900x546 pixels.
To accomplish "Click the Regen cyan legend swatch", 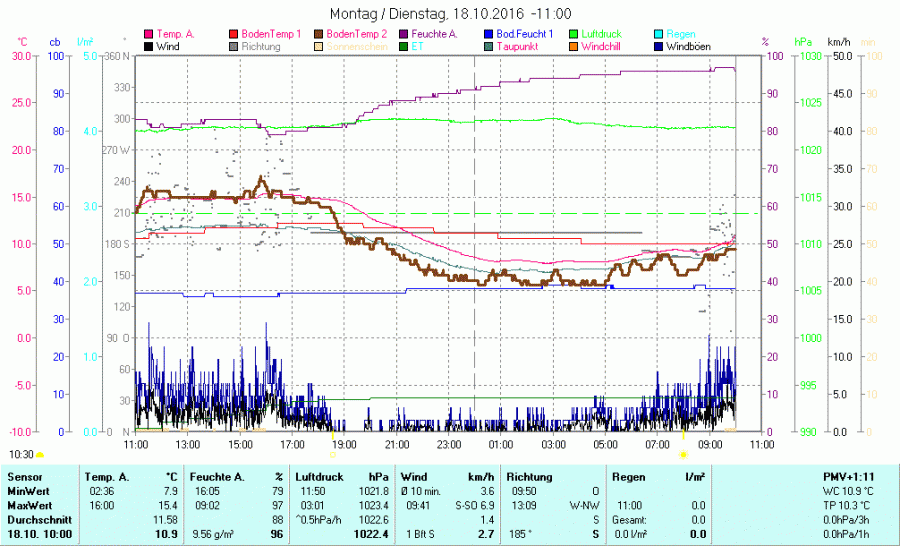I will (658, 34).
